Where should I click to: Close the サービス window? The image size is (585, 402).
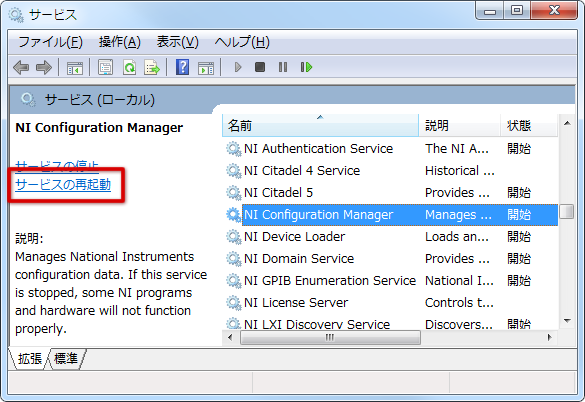[554, 11]
